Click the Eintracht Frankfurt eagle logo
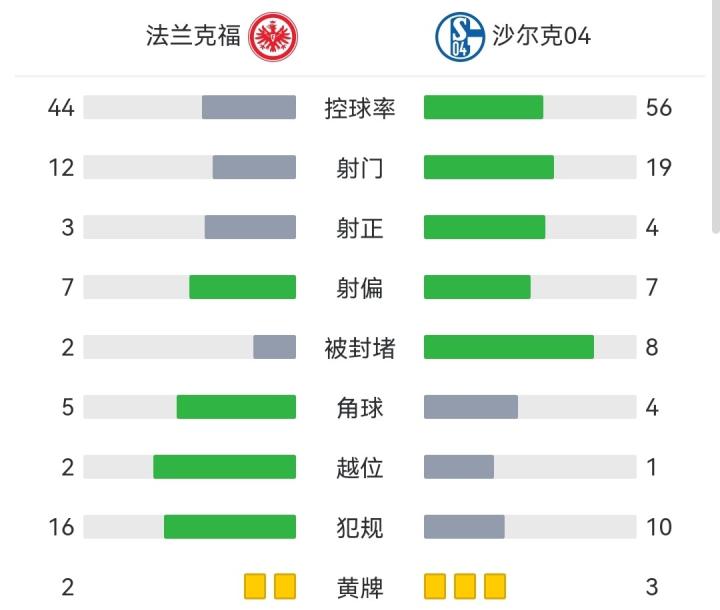 [x=273, y=37]
